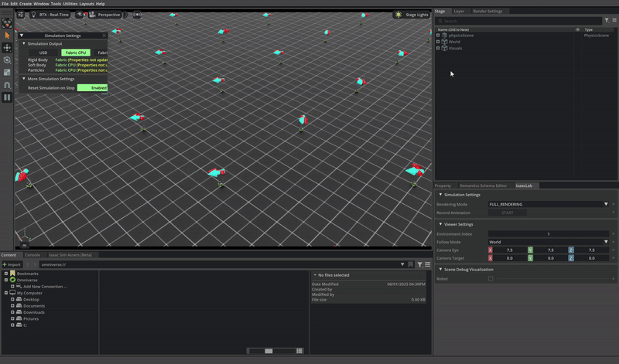Select the physicsScene prim icon
This screenshot has width=619, height=364.
(444, 35)
